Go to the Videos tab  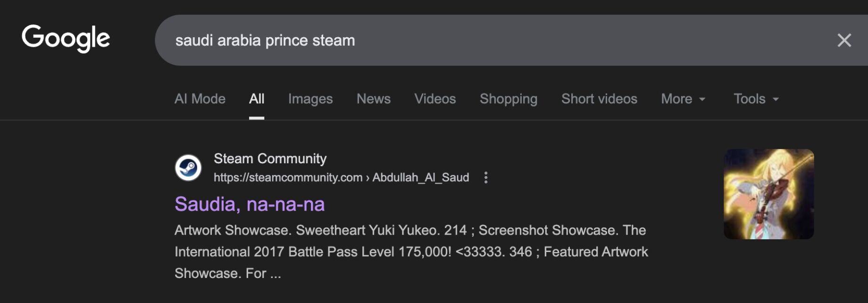(x=435, y=99)
